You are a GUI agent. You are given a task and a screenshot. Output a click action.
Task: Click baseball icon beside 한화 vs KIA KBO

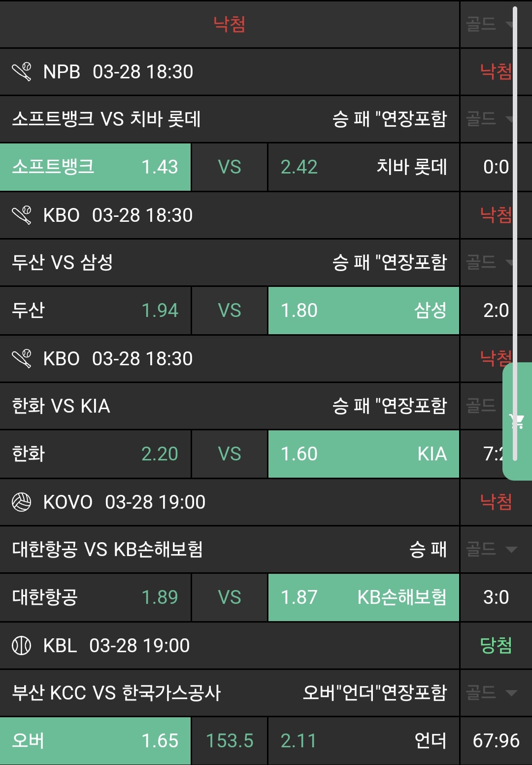point(22,359)
